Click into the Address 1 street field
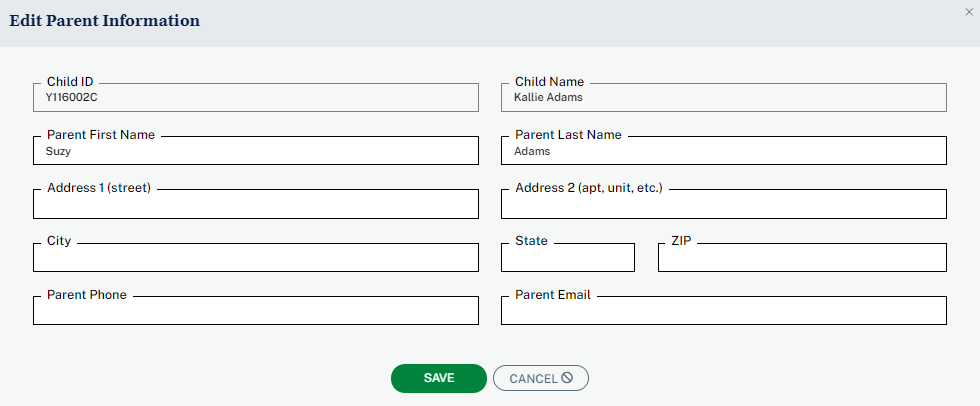This screenshot has width=980, height=406. coord(256,205)
